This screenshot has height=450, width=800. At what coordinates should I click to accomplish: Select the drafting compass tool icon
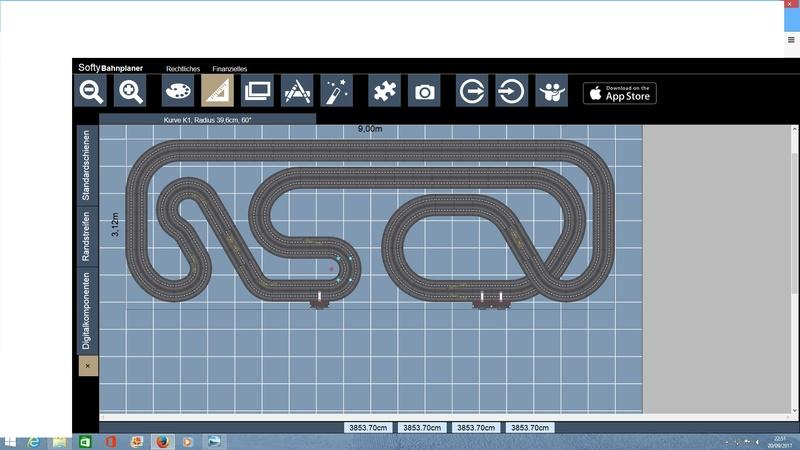tap(297, 92)
